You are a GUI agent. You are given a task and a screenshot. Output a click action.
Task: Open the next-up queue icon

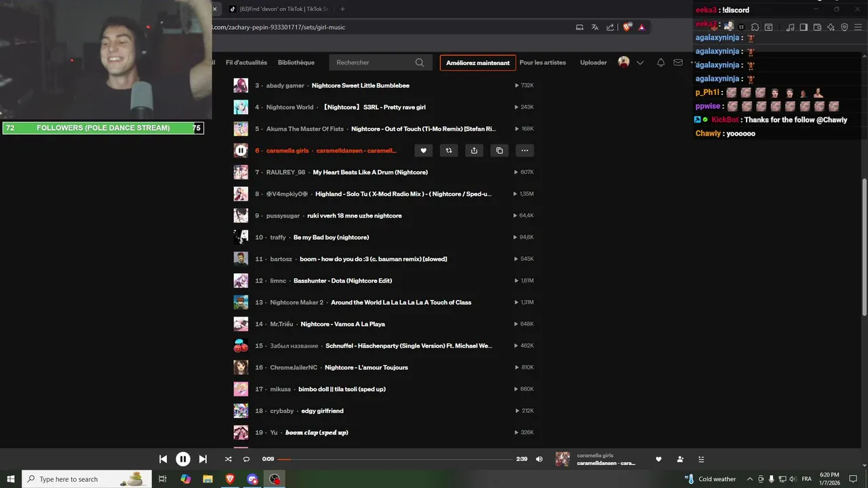click(x=701, y=459)
